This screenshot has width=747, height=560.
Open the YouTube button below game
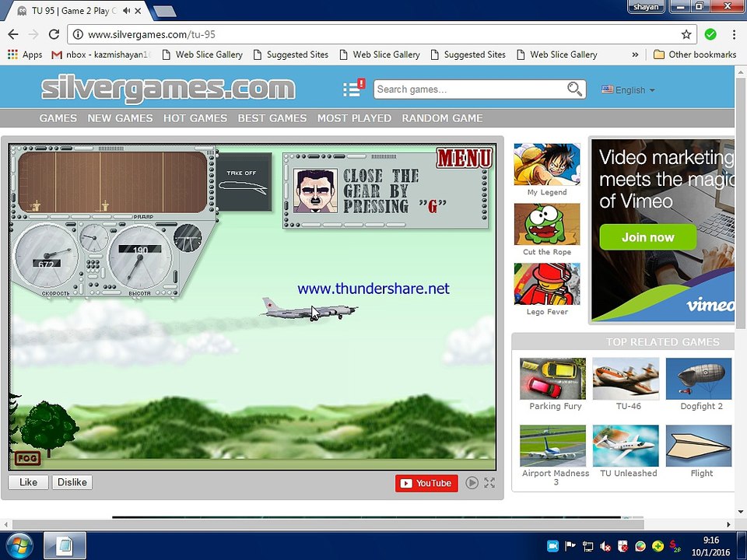coord(426,483)
